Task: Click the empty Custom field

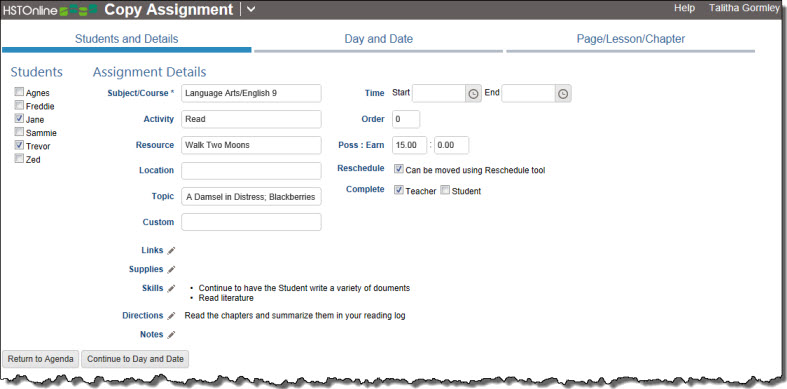Action: (x=251, y=222)
